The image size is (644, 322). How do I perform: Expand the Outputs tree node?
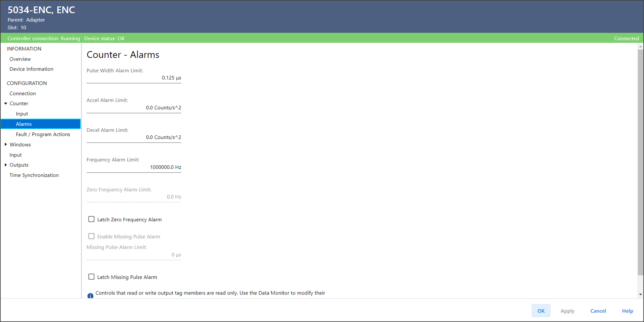tap(6, 165)
